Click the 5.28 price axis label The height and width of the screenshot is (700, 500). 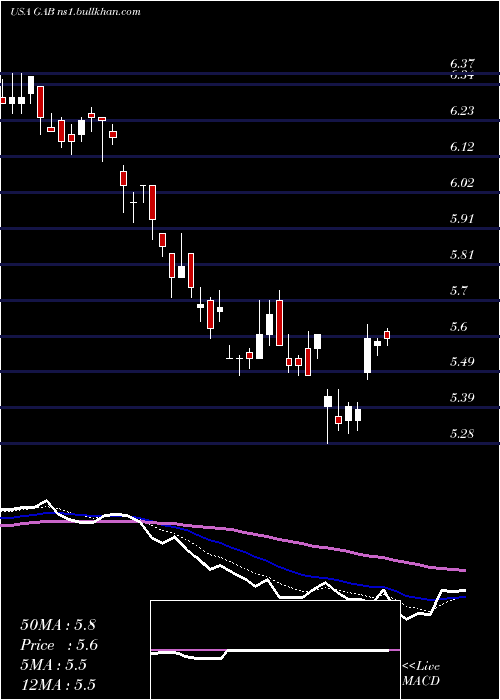pos(462,434)
